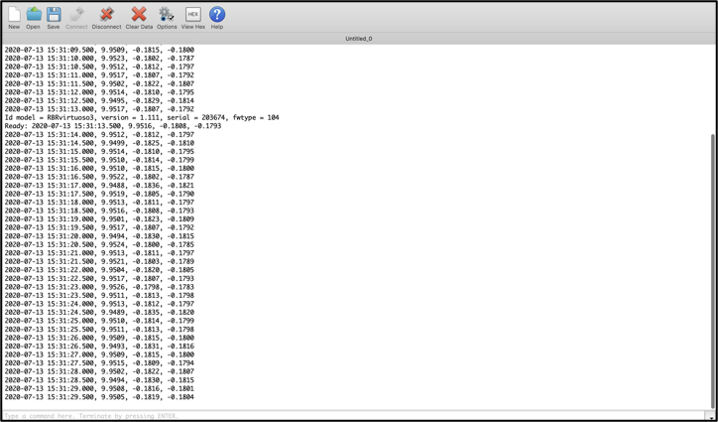
Task: Click the last data line at 15:31:29.500
Action: 99,397
